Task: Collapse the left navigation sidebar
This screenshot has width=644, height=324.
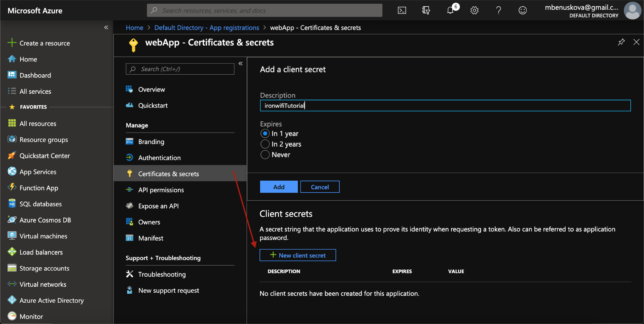Action: pyautogui.click(x=106, y=27)
